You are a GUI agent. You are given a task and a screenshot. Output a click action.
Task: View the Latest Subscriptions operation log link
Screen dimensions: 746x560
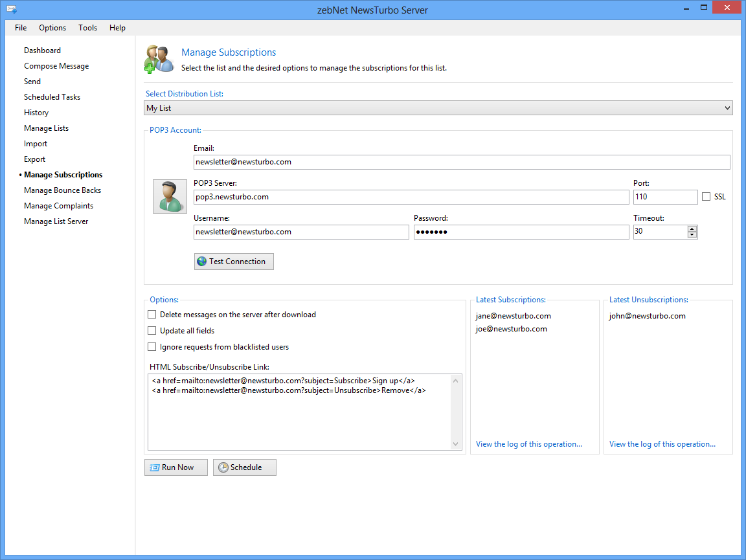[x=528, y=444]
